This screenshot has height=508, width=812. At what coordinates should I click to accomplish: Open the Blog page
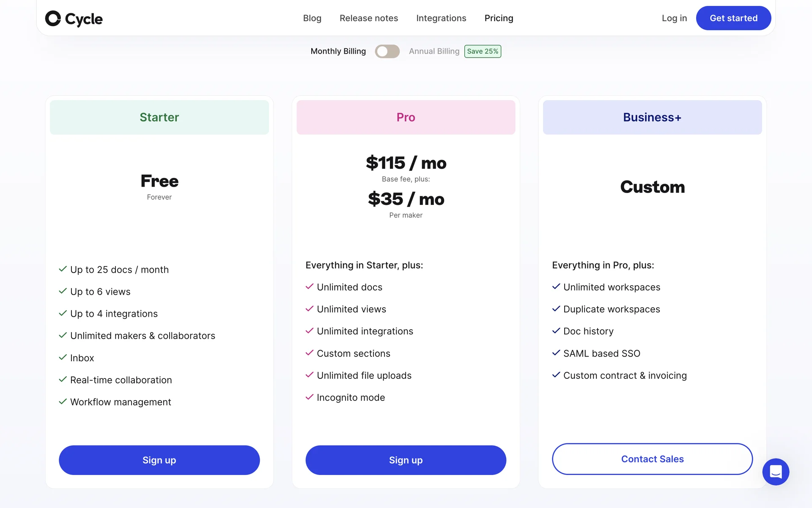(x=312, y=18)
